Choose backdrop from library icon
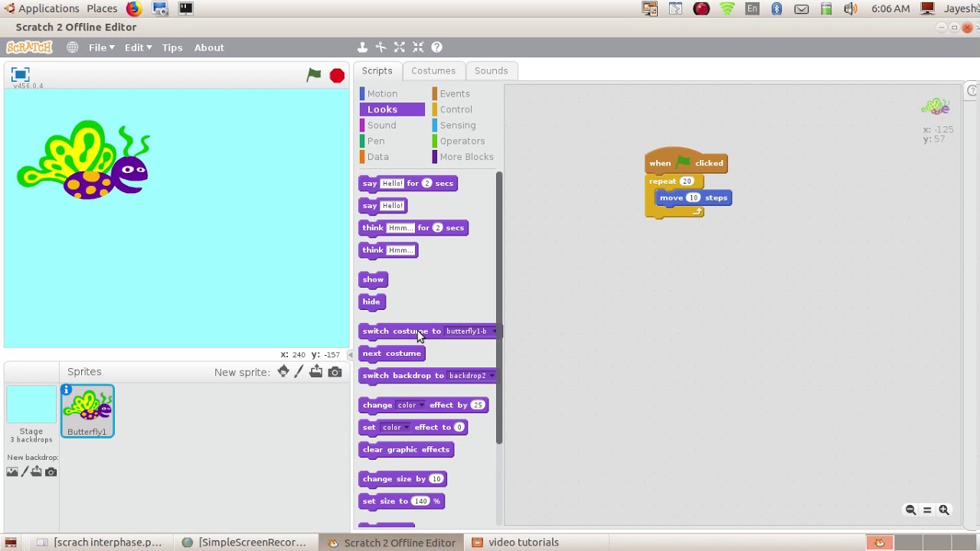 12,471
